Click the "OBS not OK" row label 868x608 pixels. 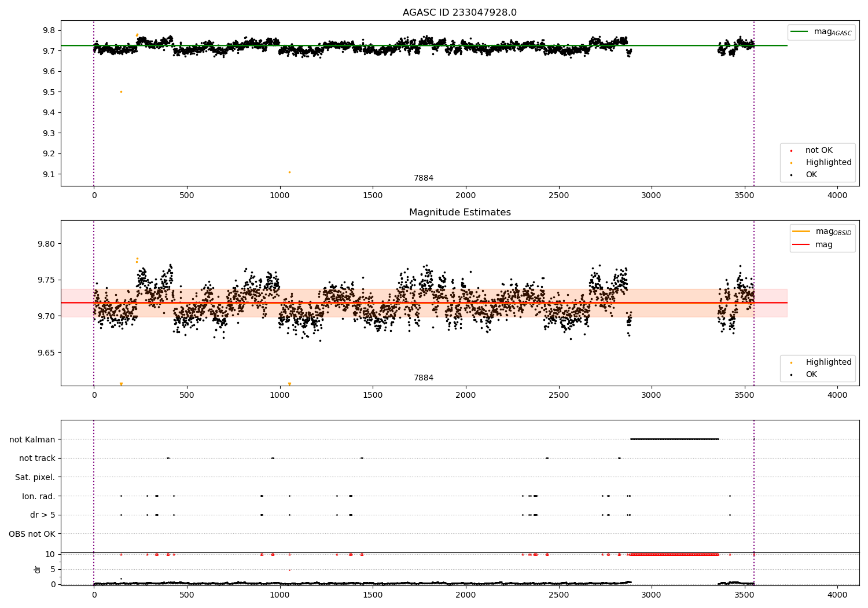coord(32,534)
